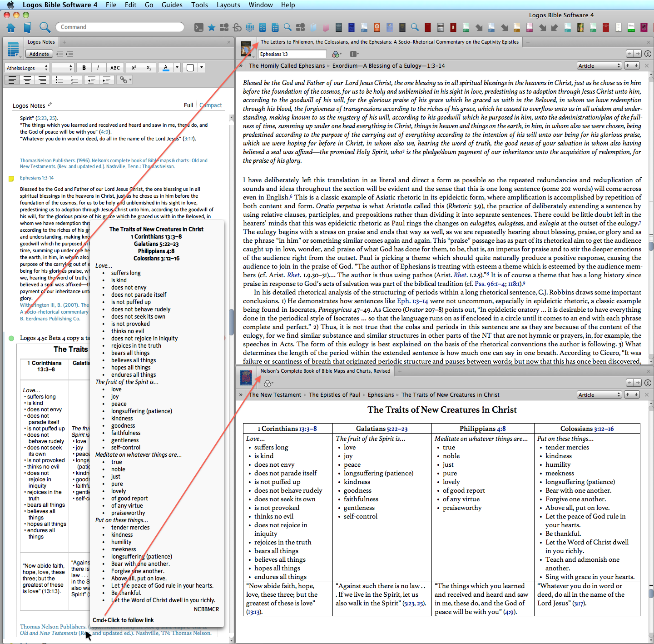Open the Logos Notes panel menu icon
This screenshot has width=654, height=644.
click(14, 49)
